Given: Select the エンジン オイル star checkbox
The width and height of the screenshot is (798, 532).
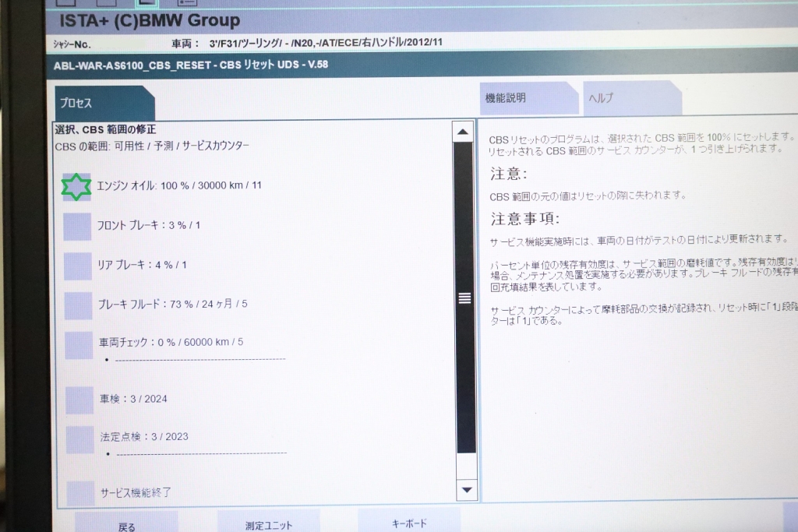Looking at the screenshot, I should point(76,187).
